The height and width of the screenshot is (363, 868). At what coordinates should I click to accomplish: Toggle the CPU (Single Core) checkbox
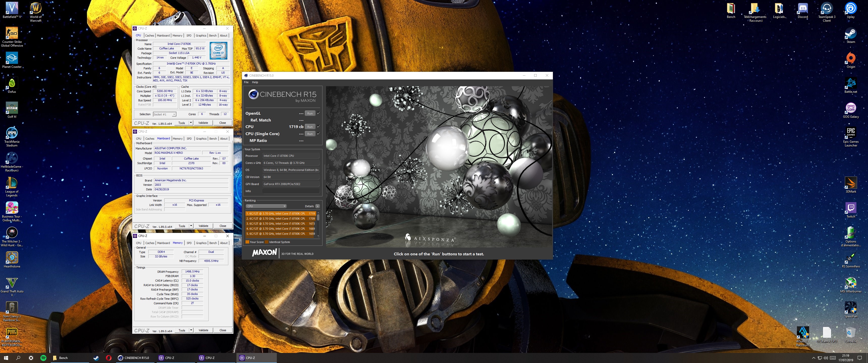pyautogui.click(x=319, y=134)
